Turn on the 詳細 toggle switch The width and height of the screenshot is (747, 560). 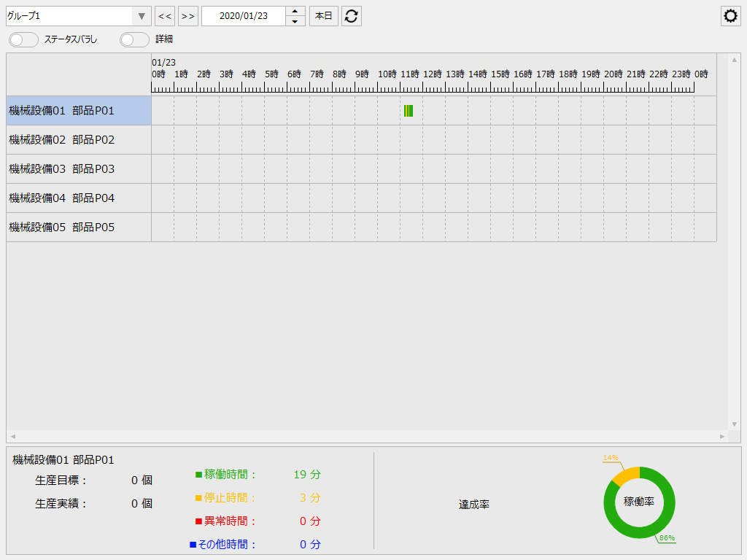tap(134, 40)
